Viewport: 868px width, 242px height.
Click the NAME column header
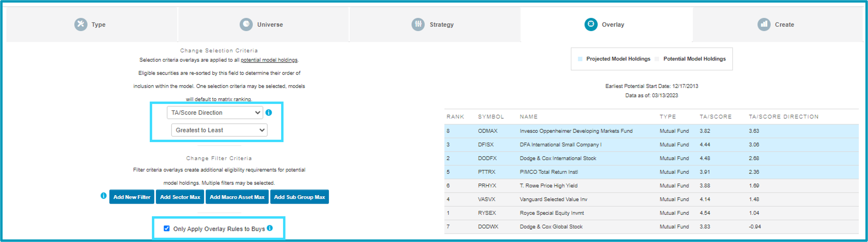(529, 116)
